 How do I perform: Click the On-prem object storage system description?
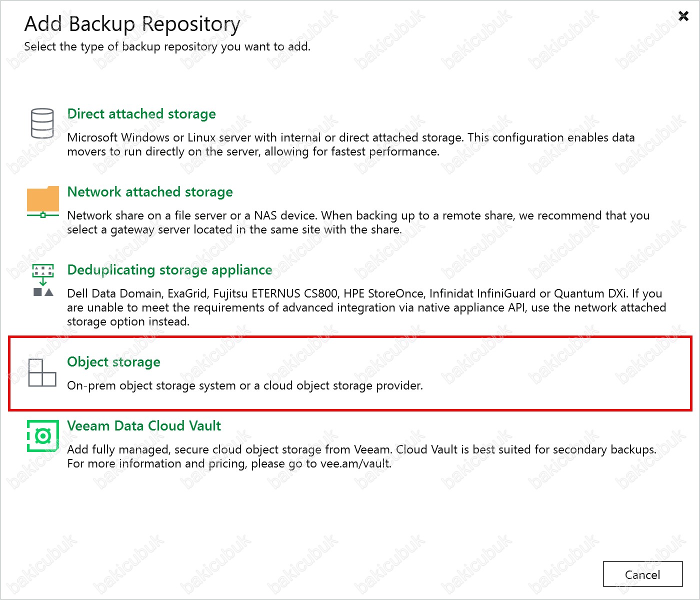(245, 386)
